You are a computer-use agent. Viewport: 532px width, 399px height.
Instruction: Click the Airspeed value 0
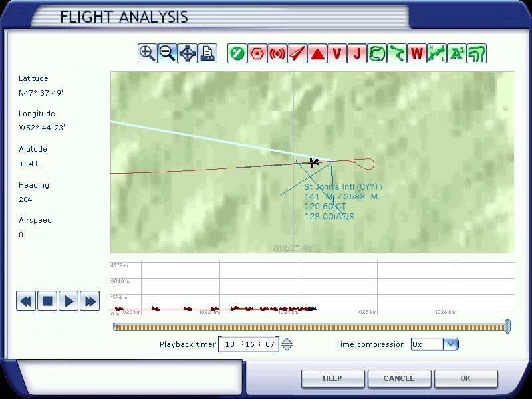coord(21,235)
